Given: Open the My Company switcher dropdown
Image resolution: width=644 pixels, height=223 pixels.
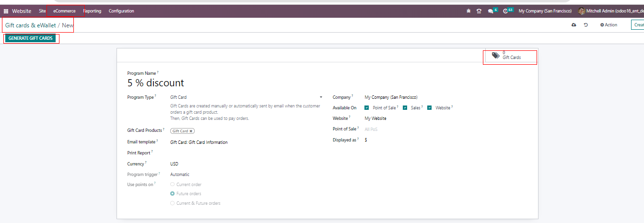Looking at the screenshot, I should (545, 11).
